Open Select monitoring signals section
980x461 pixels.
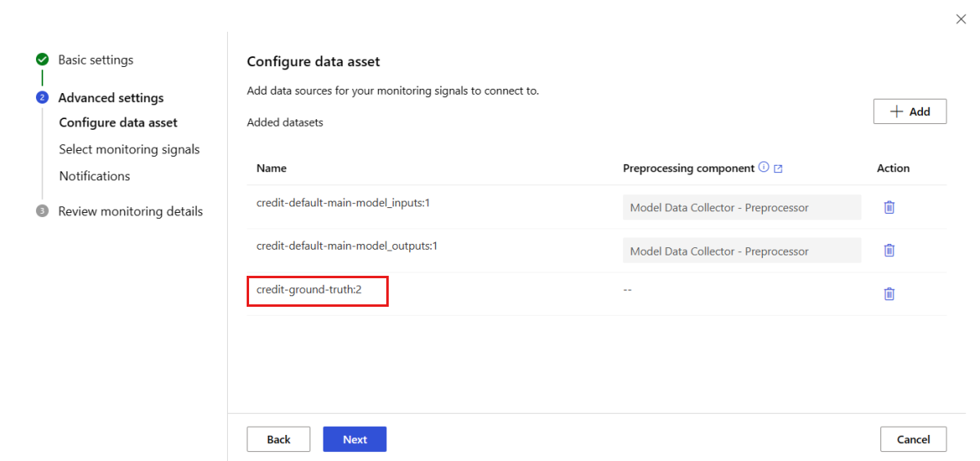click(129, 149)
